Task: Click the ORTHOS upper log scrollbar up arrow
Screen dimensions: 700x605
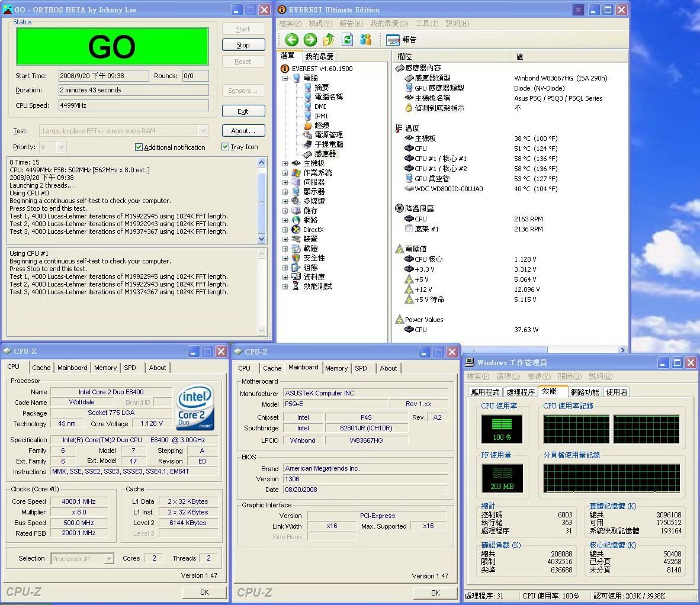Action: pos(262,162)
